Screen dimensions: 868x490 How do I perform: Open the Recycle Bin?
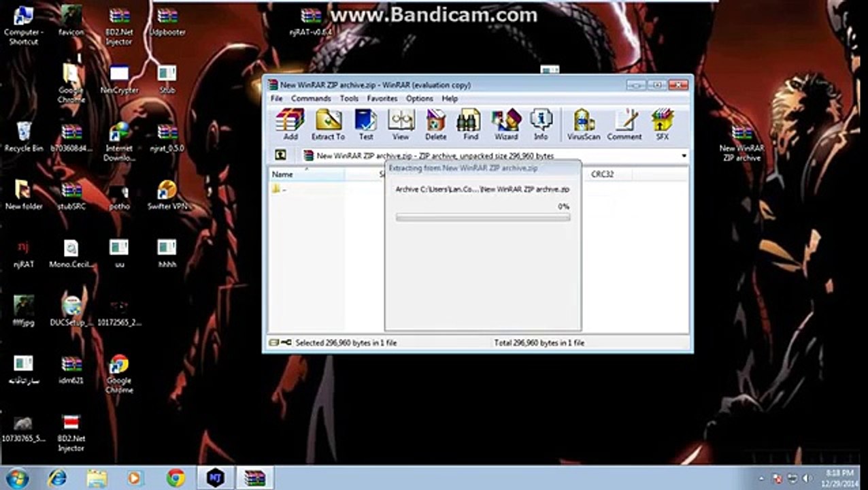click(23, 137)
